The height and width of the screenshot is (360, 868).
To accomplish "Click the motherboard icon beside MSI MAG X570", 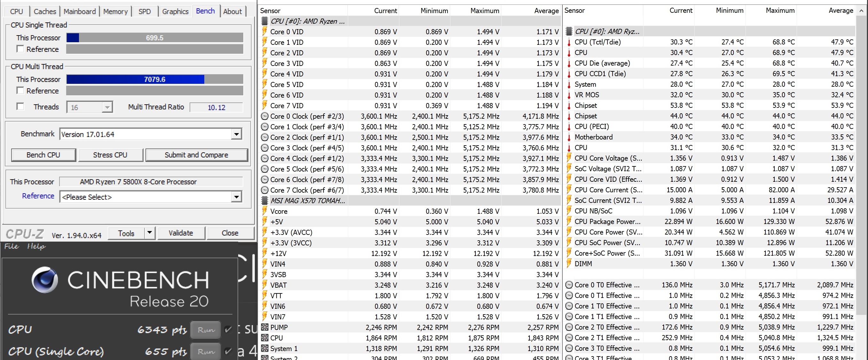I will tap(264, 201).
